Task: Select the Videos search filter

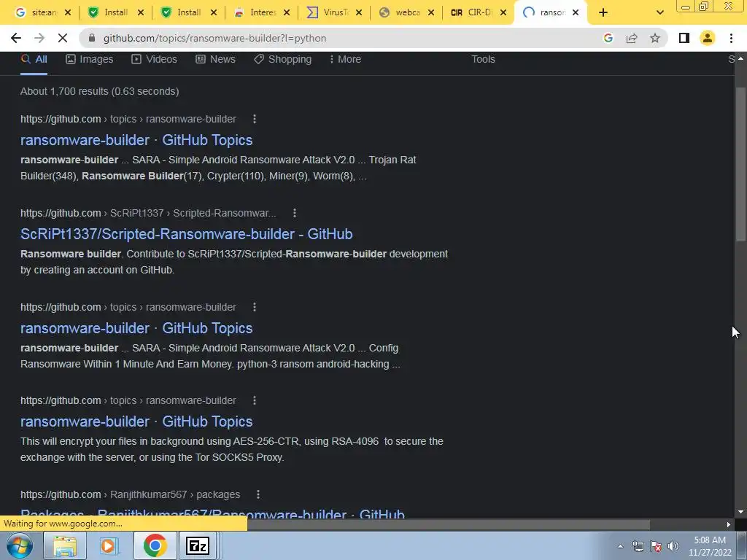Action: coord(155,60)
